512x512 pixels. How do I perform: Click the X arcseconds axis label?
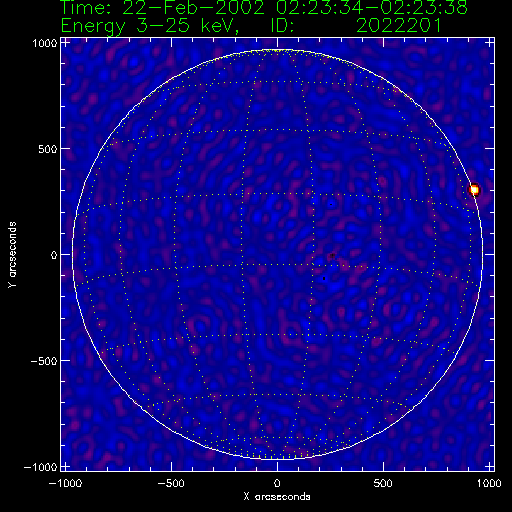[x=277, y=497]
